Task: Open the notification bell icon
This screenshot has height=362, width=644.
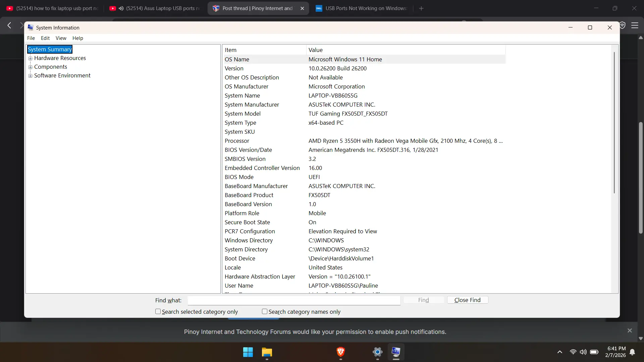Action: pyautogui.click(x=632, y=352)
